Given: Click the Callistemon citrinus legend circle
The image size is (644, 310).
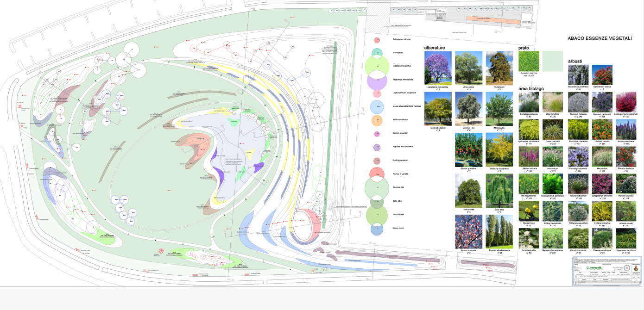Looking at the screenshot, I should (377, 40).
